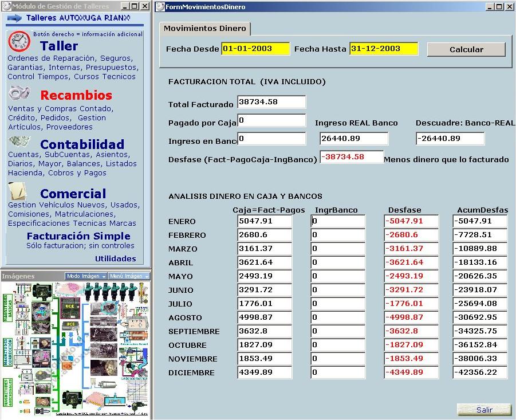Image resolution: width=516 pixels, height=420 pixels.
Task: Click the JULIO Desfase field
Action: (x=411, y=304)
